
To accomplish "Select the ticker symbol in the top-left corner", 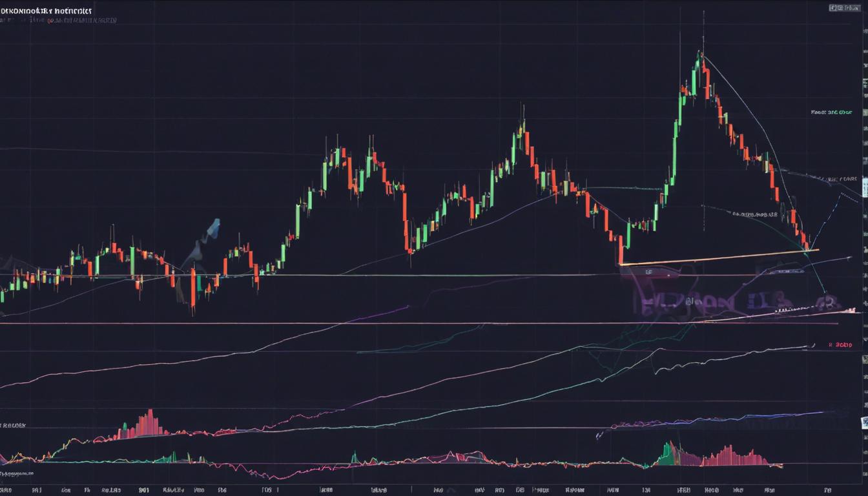I will 45,10.
